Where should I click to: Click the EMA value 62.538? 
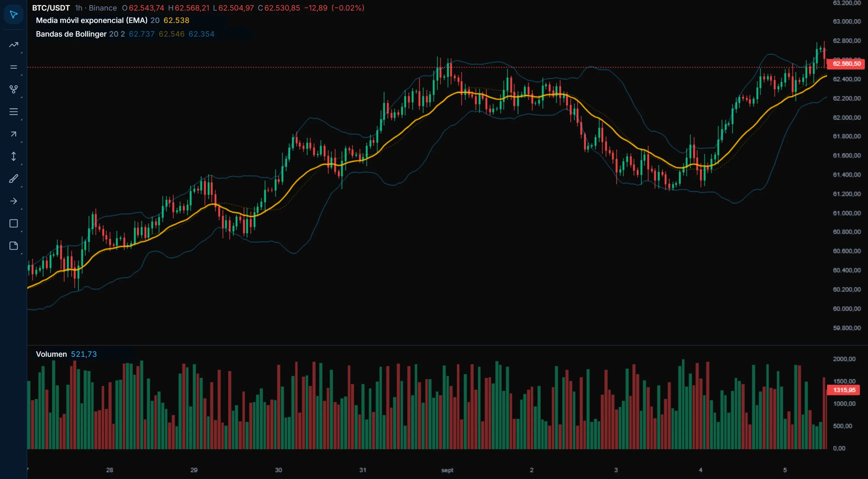coord(176,20)
